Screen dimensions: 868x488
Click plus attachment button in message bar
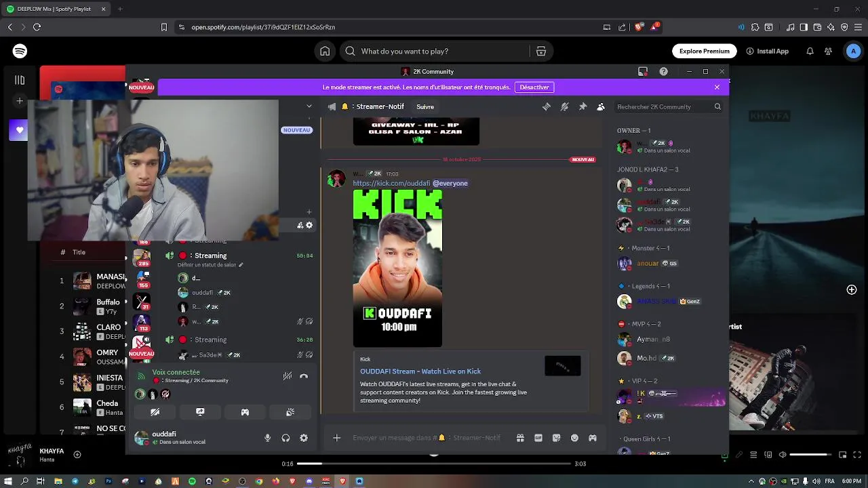coord(336,438)
